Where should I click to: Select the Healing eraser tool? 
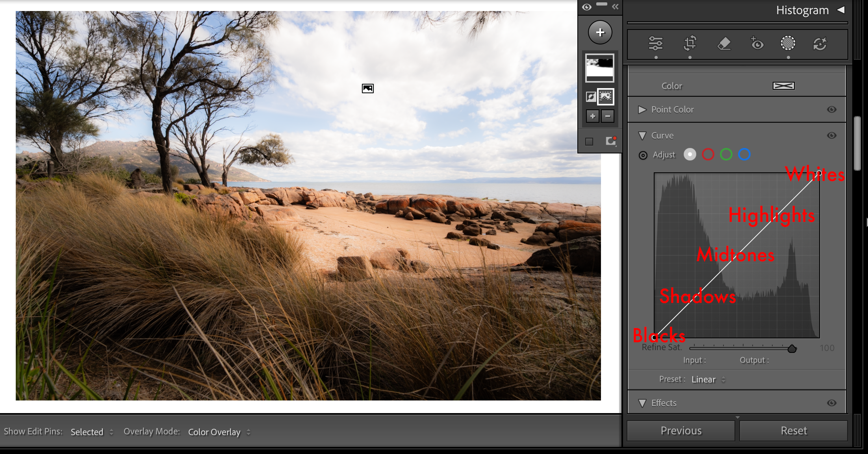coord(724,43)
